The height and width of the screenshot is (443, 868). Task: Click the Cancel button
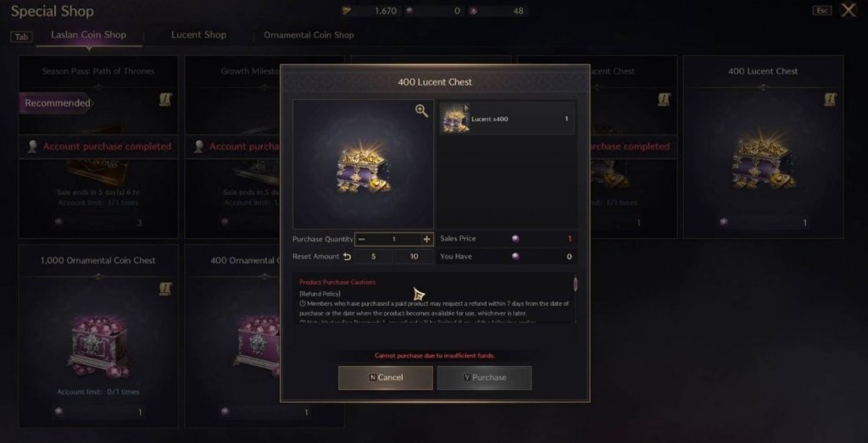click(x=386, y=378)
